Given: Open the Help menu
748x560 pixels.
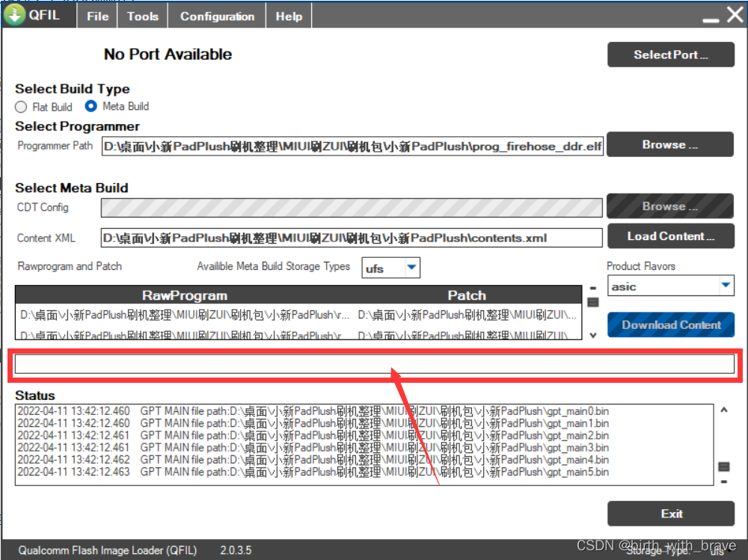Looking at the screenshot, I should point(289,16).
